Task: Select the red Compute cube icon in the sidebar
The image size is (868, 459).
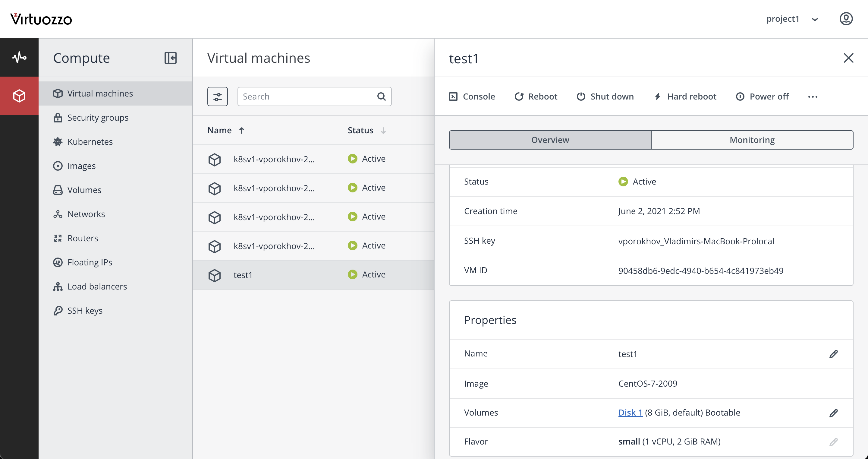Action: 19,96
